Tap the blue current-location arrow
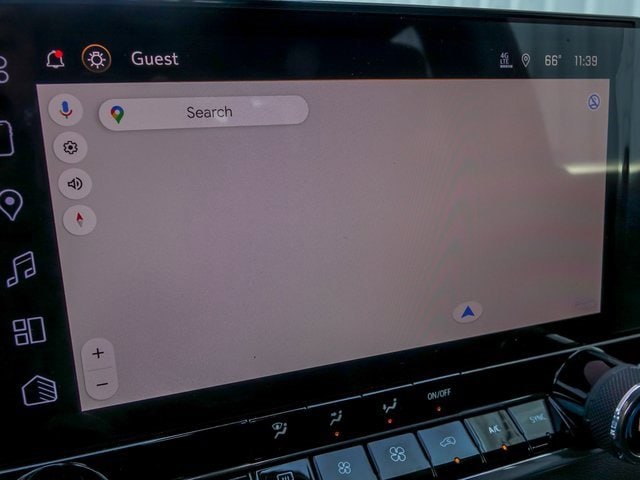The width and height of the screenshot is (640, 480). coord(467,312)
